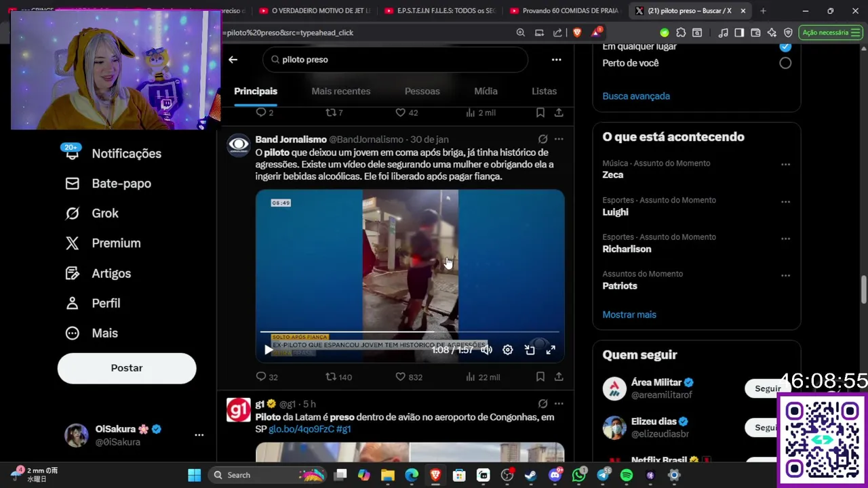
Task: Seek on the video progress bar
Action: (x=410, y=333)
